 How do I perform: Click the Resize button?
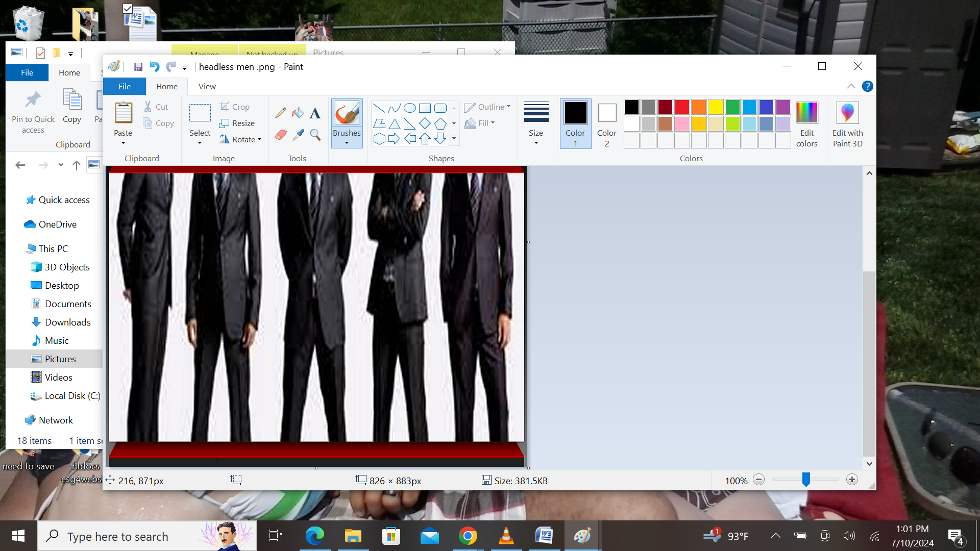click(x=237, y=123)
